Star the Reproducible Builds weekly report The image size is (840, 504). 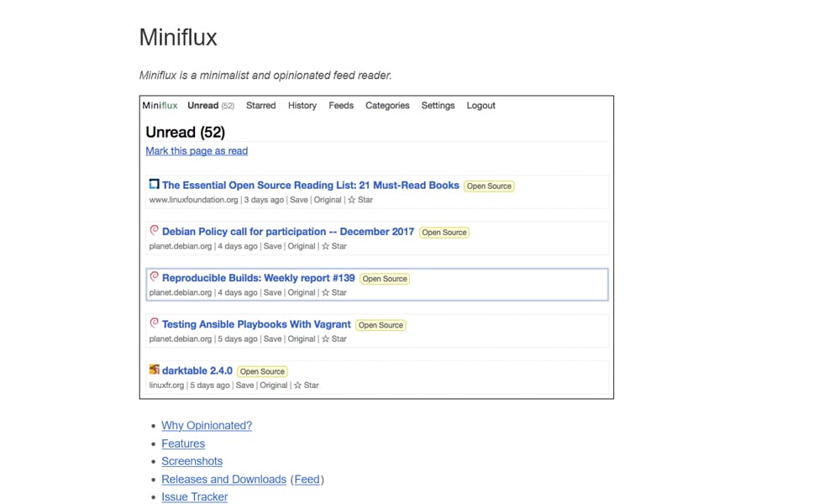[333, 292]
